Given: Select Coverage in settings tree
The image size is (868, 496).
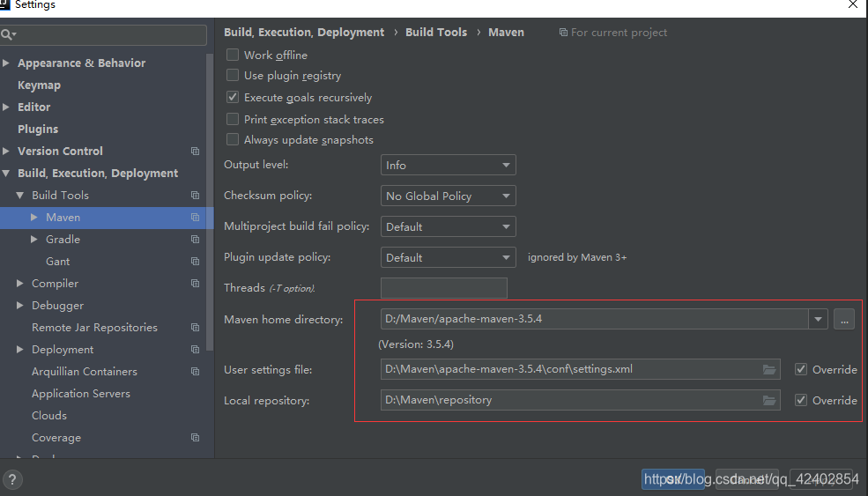Looking at the screenshot, I should (x=56, y=437).
